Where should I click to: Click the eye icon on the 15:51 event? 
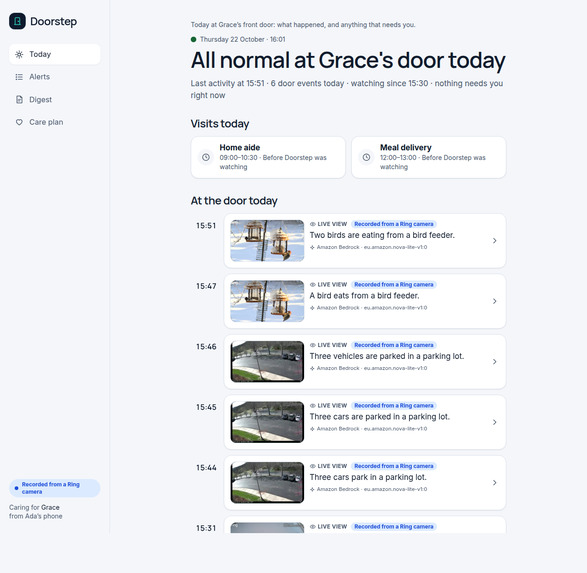click(313, 224)
